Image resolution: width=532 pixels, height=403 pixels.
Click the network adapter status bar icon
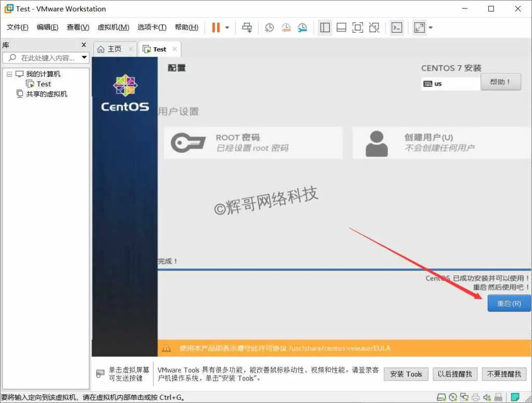point(464,397)
